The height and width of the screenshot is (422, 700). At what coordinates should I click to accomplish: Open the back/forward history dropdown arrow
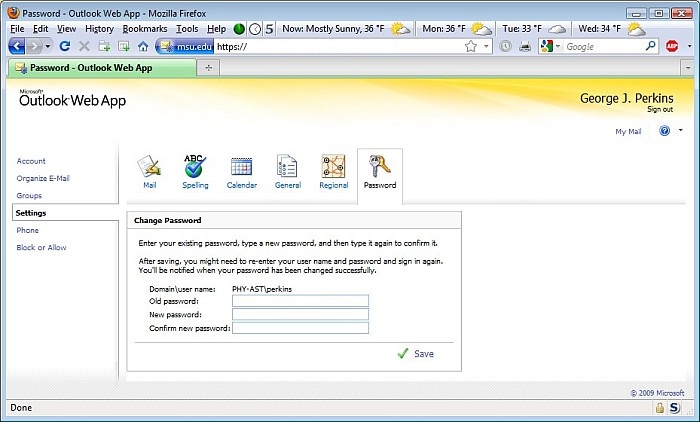coord(48,46)
